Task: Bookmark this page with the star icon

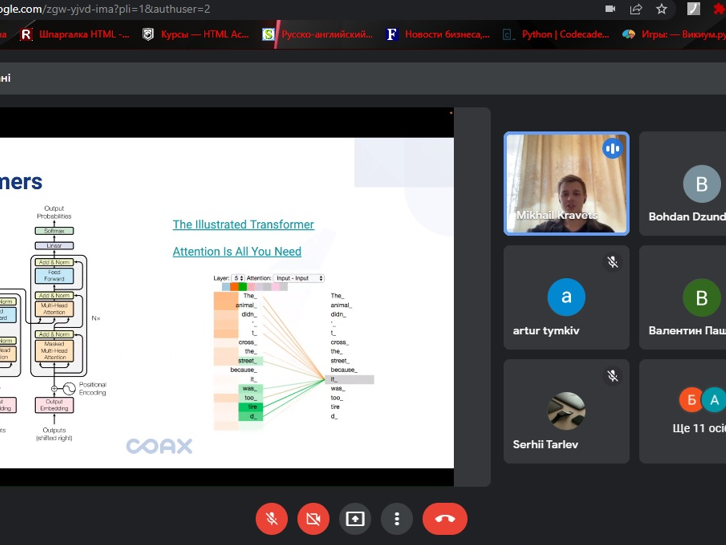Action: [x=662, y=9]
